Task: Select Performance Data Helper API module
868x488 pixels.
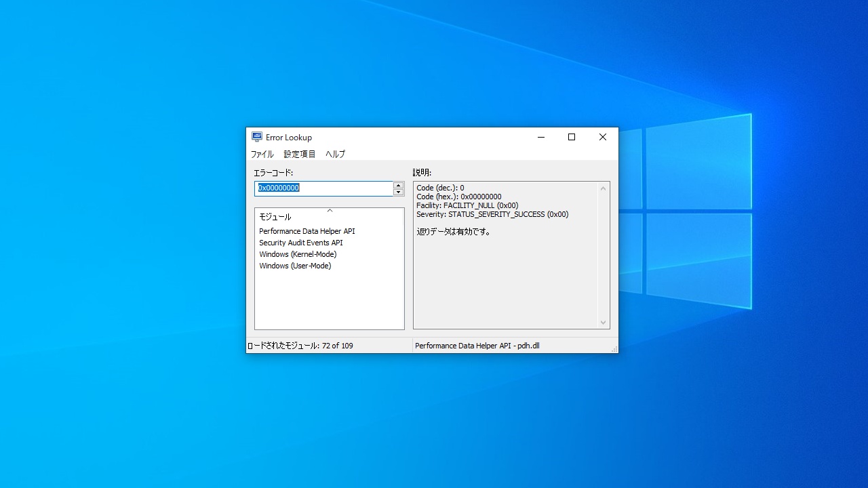Action: coord(307,231)
